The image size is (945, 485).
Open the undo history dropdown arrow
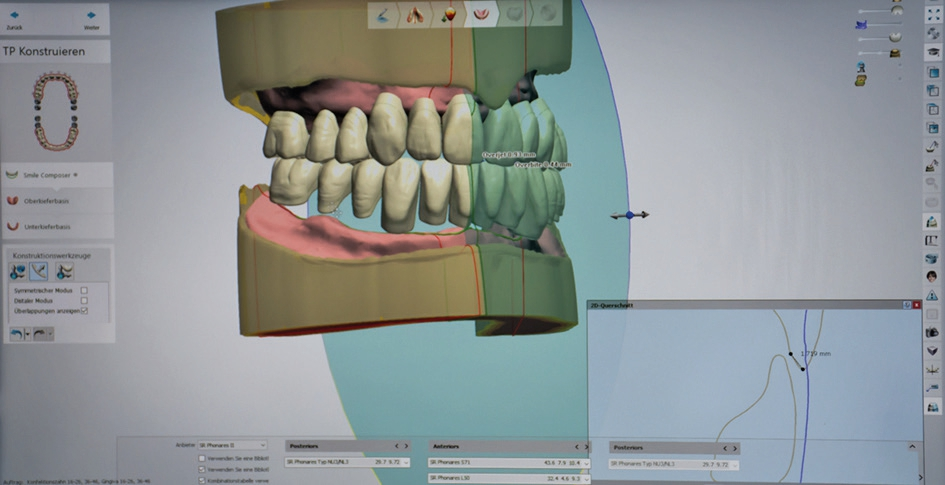(x=28, y=334)
